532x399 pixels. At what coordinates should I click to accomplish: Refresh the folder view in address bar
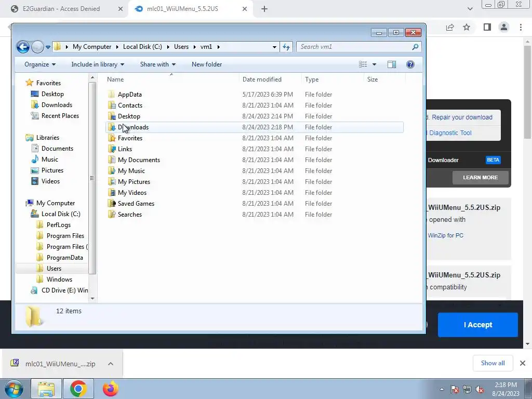pyautogui.click(x=286, y=47)
